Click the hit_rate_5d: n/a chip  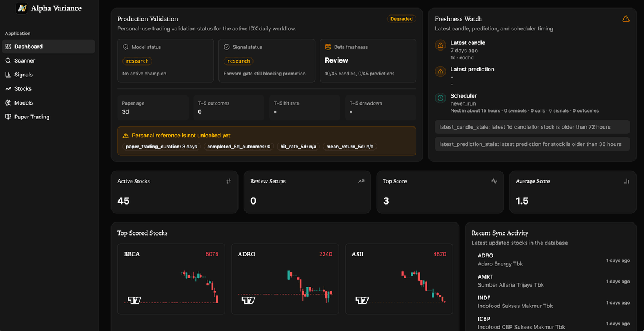click(298, 146)
